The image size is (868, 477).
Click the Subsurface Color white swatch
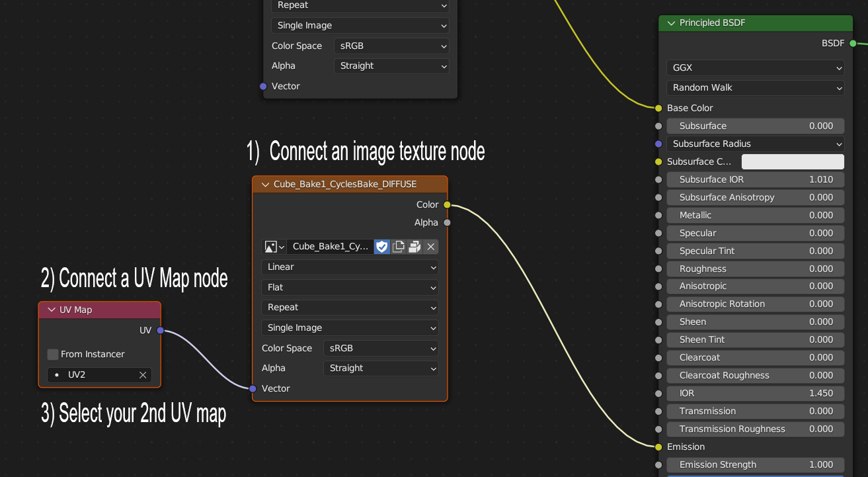pyautogui.click(x=793, y=161)
